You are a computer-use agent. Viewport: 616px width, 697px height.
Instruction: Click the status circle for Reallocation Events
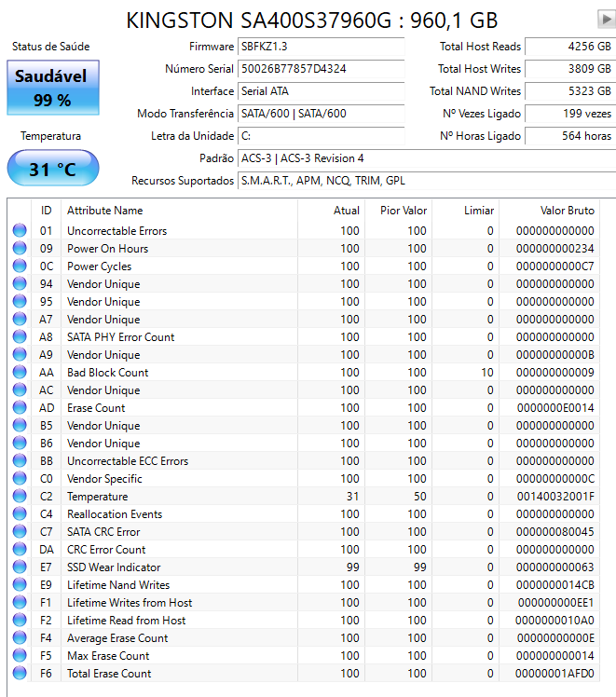point(20,513)
